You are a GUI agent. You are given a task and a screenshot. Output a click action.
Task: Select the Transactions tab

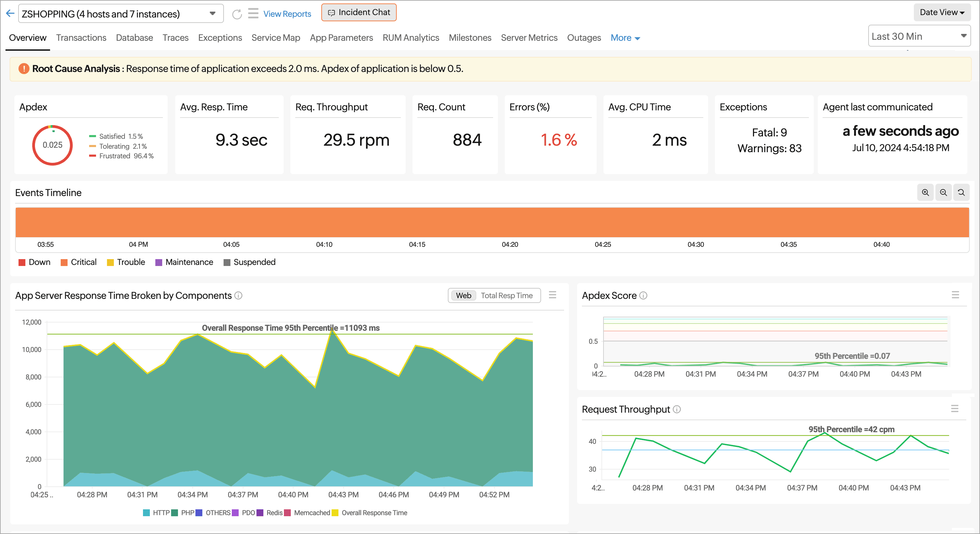80,37
